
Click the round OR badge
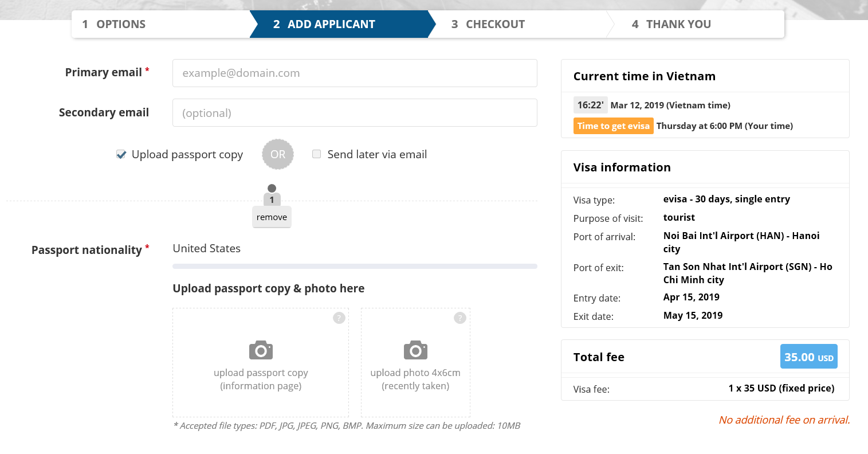278,154
